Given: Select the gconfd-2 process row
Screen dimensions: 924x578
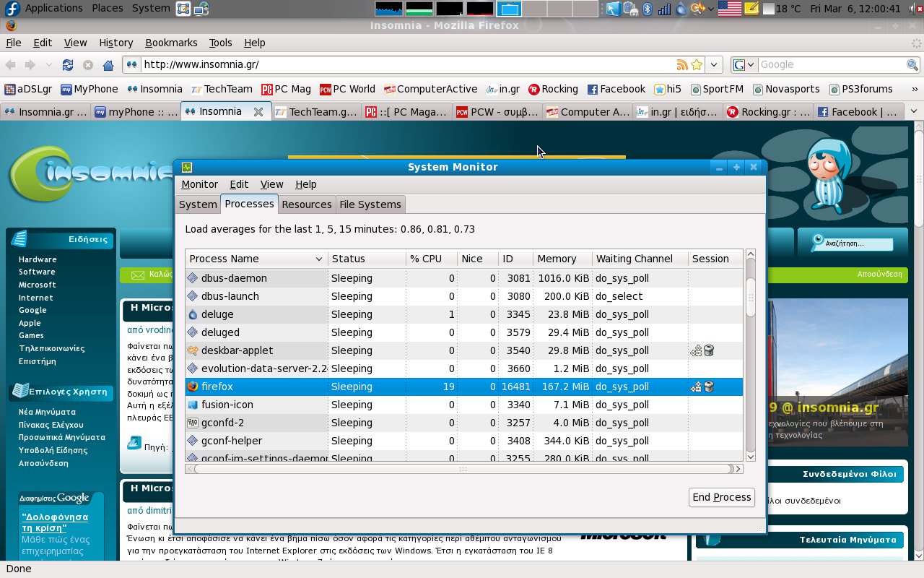Looking at the screenshot, I should [464, 423].
